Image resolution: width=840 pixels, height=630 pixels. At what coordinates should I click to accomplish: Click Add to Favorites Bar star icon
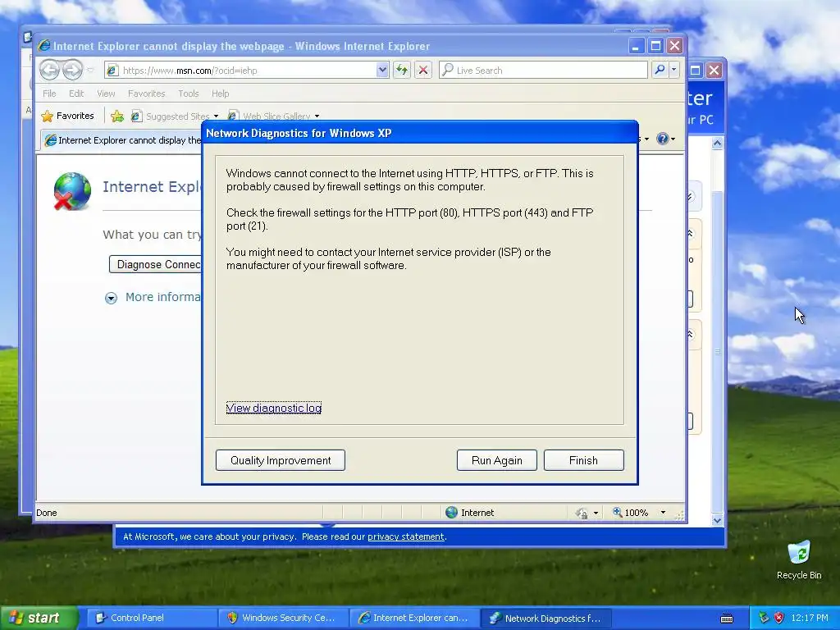(x=117, y=116)
